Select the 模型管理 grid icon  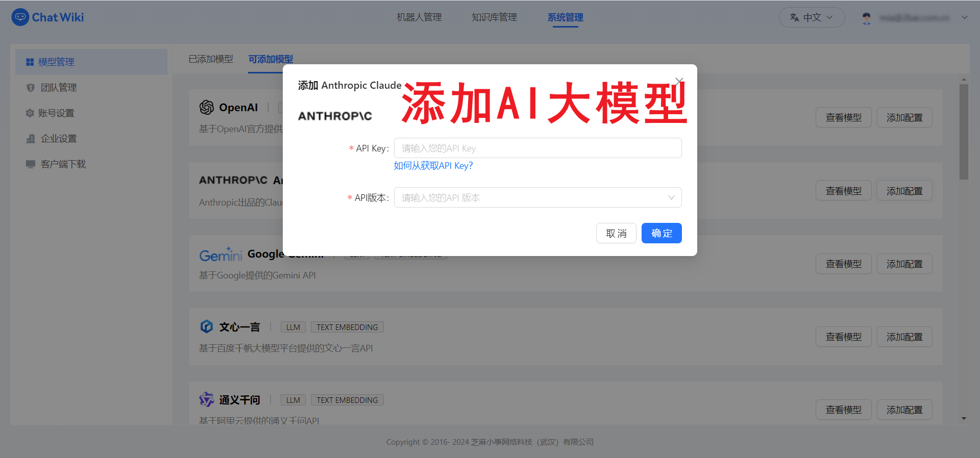[x=30, y=62]
